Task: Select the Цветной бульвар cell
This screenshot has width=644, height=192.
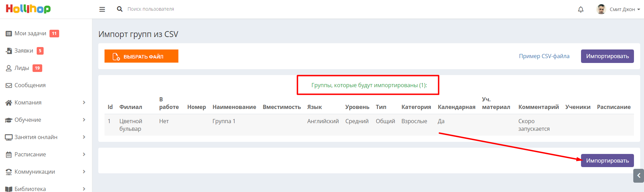Action: 131,125
